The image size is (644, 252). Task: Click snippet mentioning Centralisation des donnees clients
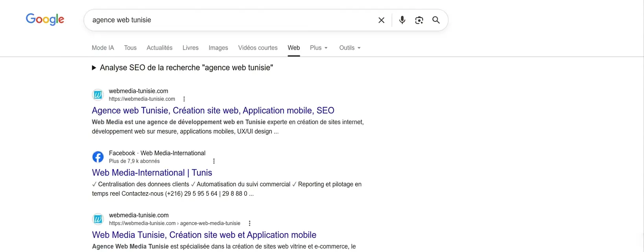click(227, 189)
